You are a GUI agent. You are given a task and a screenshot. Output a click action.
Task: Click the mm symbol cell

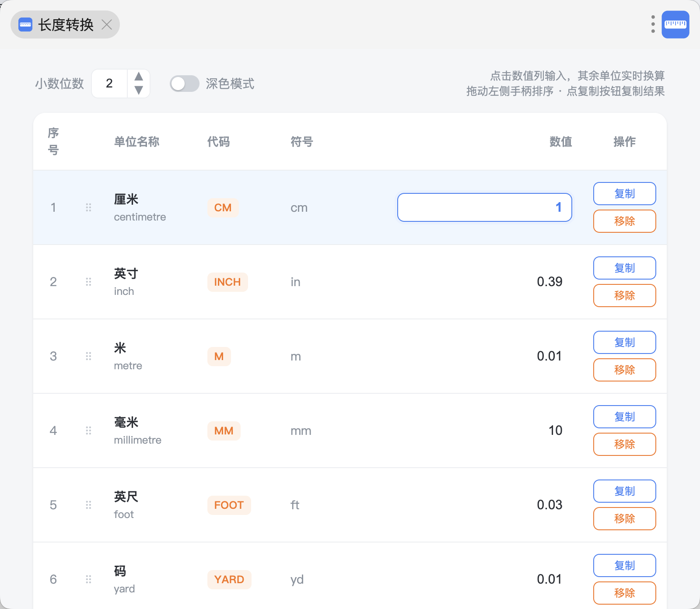coord(301,431)
